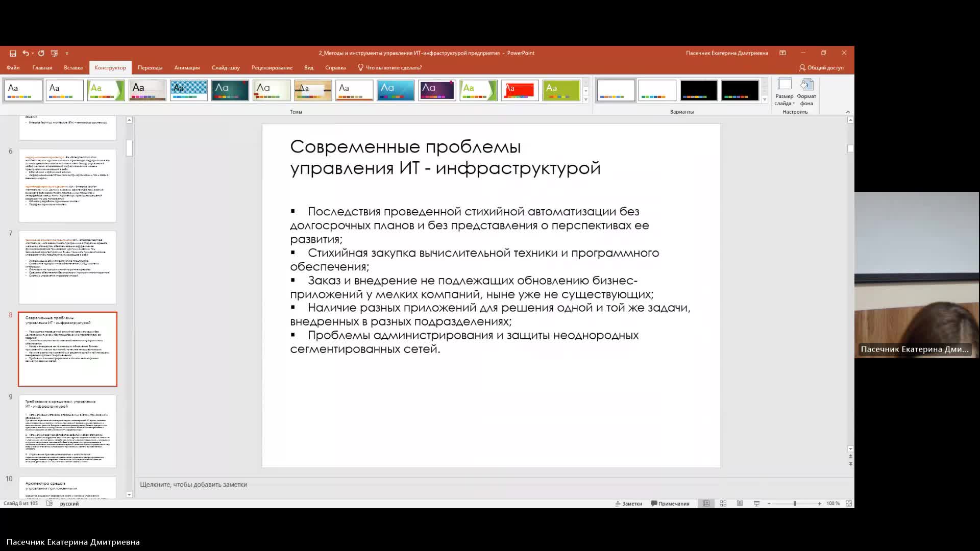Open Формат фона background formatting
The image size is (980, 551).
806,92
